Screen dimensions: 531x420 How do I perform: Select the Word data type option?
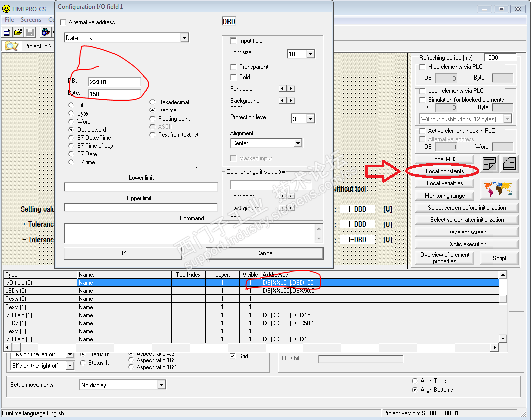click(x=71, y=122)
